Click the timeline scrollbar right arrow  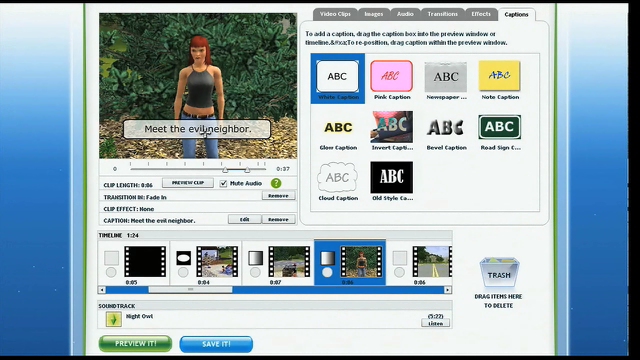[448, 290]
